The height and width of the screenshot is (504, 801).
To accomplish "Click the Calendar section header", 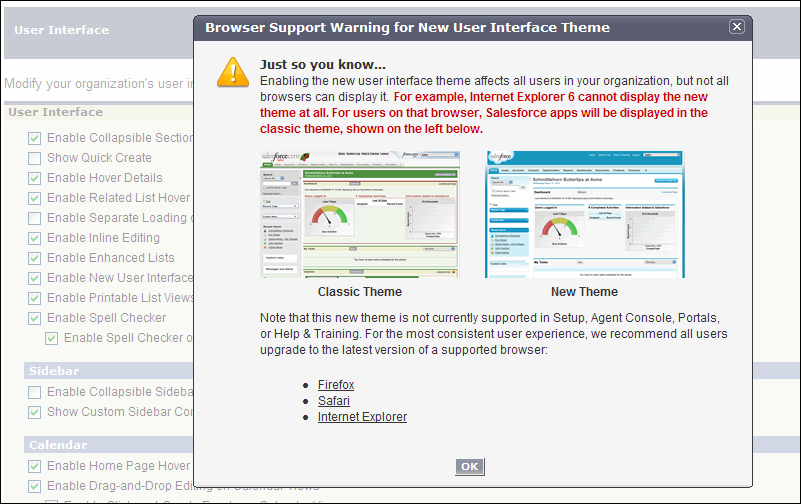I will point(108,445).
